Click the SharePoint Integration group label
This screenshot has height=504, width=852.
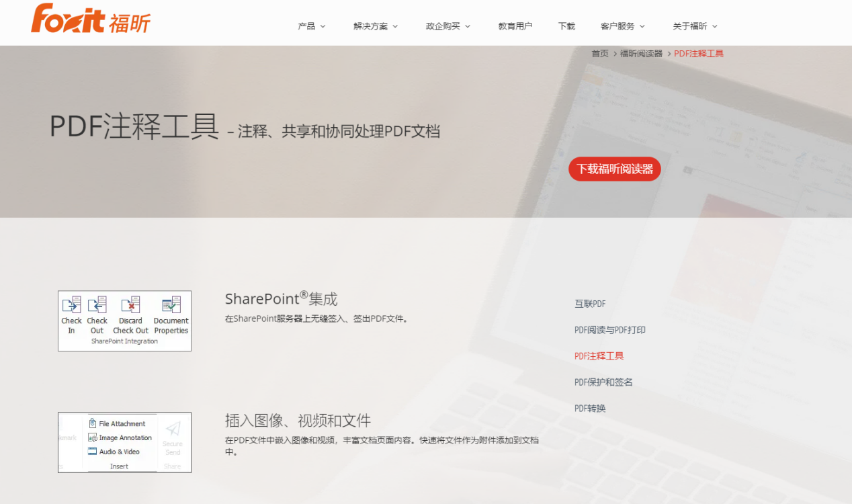pos(124,341)
